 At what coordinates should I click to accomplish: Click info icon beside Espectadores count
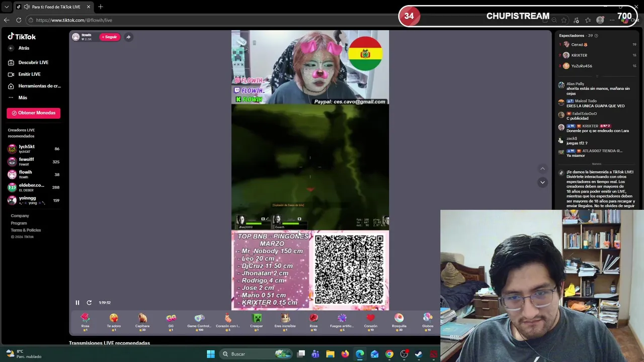click(x=597, y=36)
